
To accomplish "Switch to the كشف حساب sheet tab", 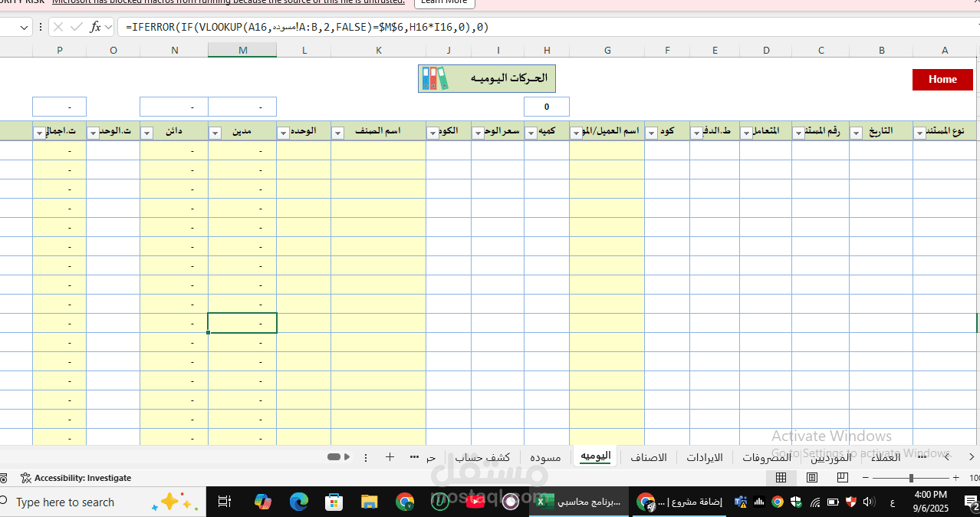I will coord(482,457).
